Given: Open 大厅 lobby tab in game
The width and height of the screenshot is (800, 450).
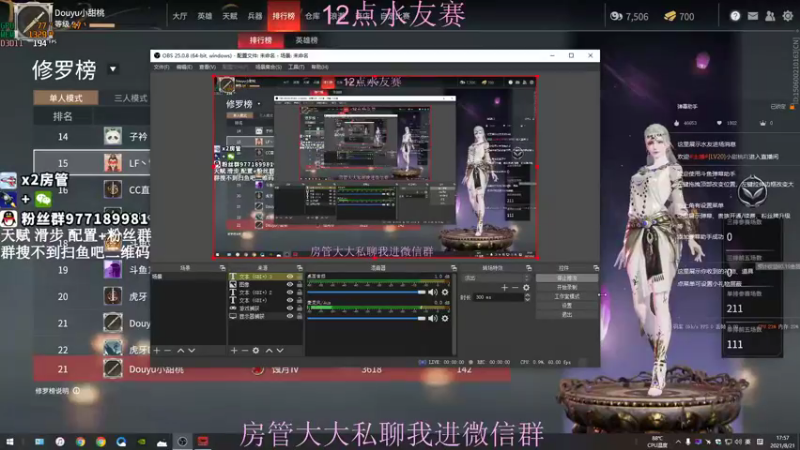Looking at the screenshot, I should click(x=180, y=16).
